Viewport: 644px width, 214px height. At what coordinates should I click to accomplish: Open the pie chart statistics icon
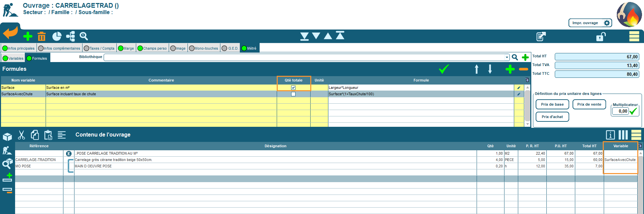click(x=57, y=36)
